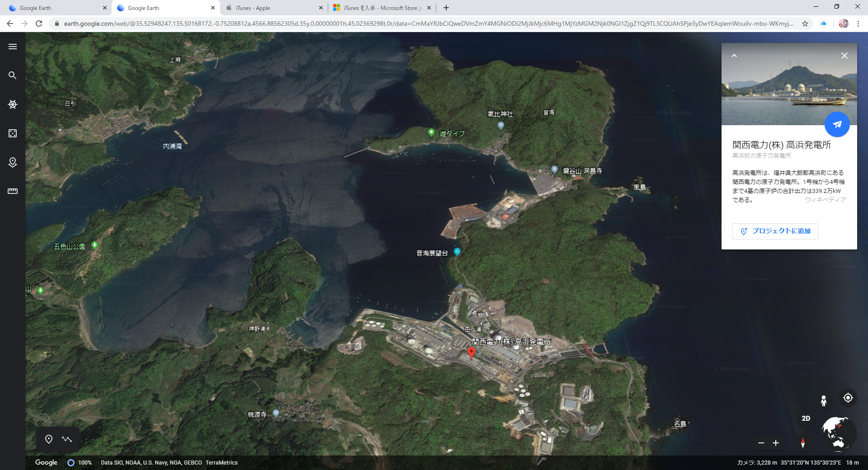
Task: Click the address bar URL
Action: click(428, 23)
